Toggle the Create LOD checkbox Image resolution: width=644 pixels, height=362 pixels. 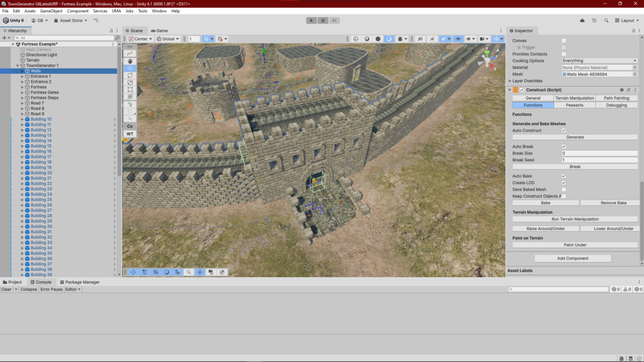[563, 183]
